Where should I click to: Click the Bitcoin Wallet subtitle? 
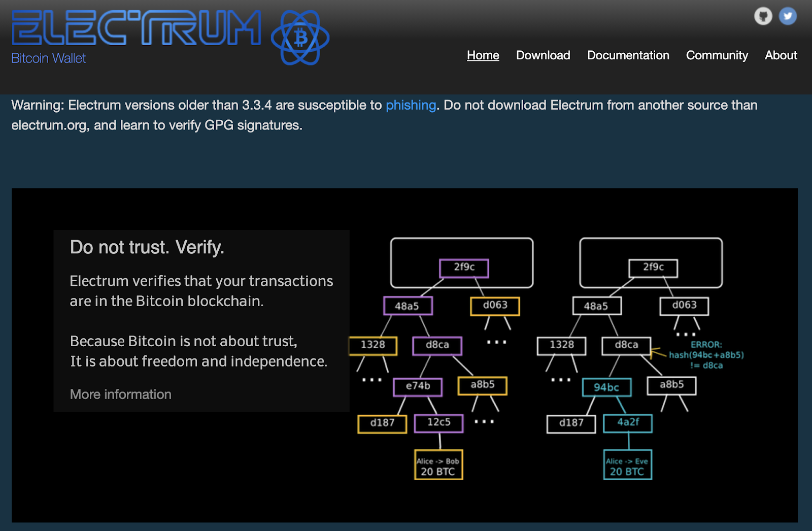coord(48,58)
